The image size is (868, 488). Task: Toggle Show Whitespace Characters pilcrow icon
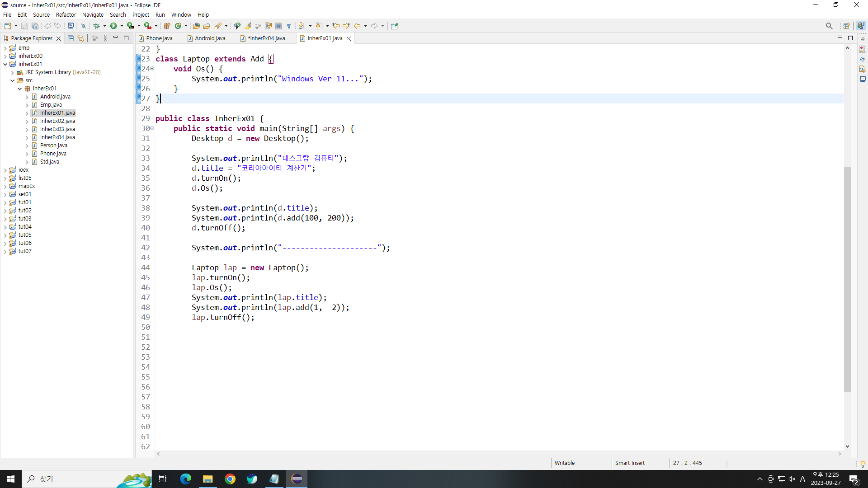click(289, 26)
